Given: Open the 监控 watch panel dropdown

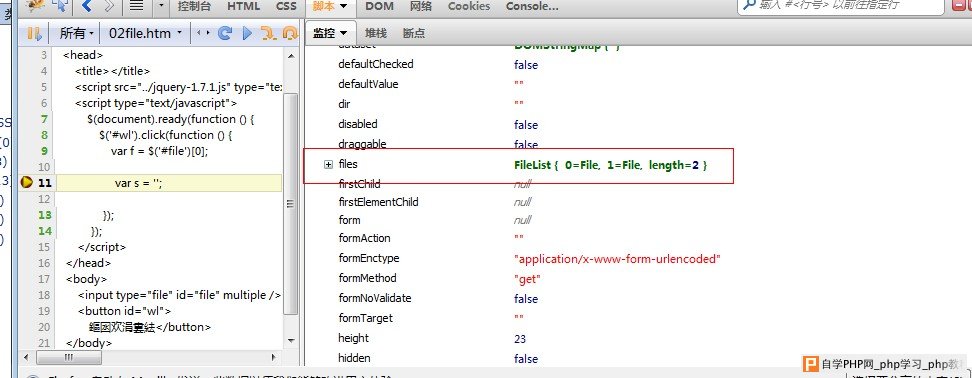Looking at the screenshot, I should [x=330, y=33].
